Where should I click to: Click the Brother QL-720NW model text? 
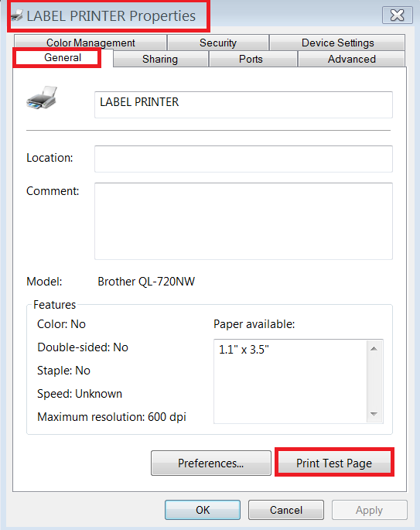(x=146, y=281)
